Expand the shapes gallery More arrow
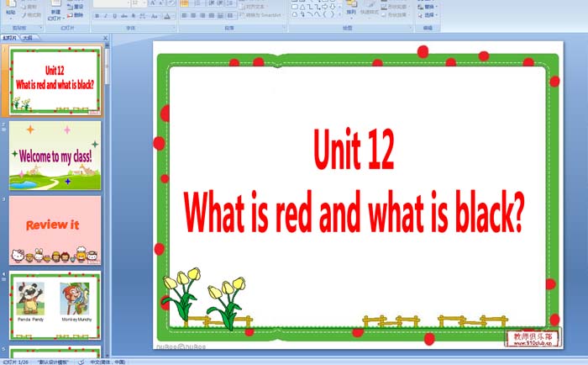 tap(339, 14)
